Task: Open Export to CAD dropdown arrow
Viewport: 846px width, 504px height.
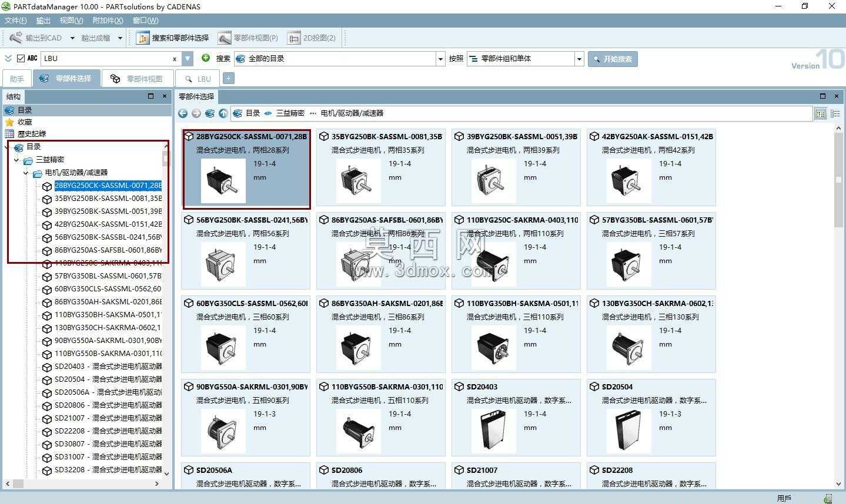Action: coord(72,38)
